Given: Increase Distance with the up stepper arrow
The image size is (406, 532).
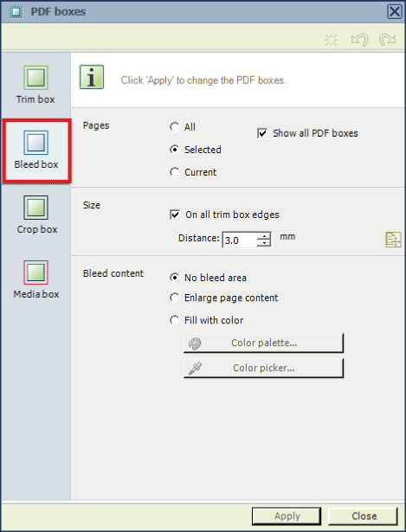Looking at the screenshot, I should click(264, 236).
